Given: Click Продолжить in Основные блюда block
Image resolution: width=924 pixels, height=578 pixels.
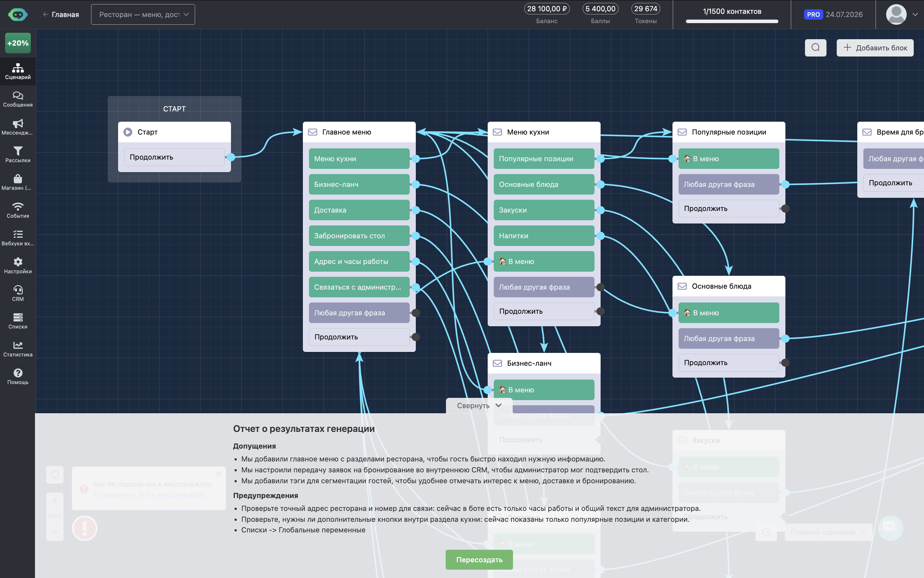Looking at the screenshot, I should (729, 363).
